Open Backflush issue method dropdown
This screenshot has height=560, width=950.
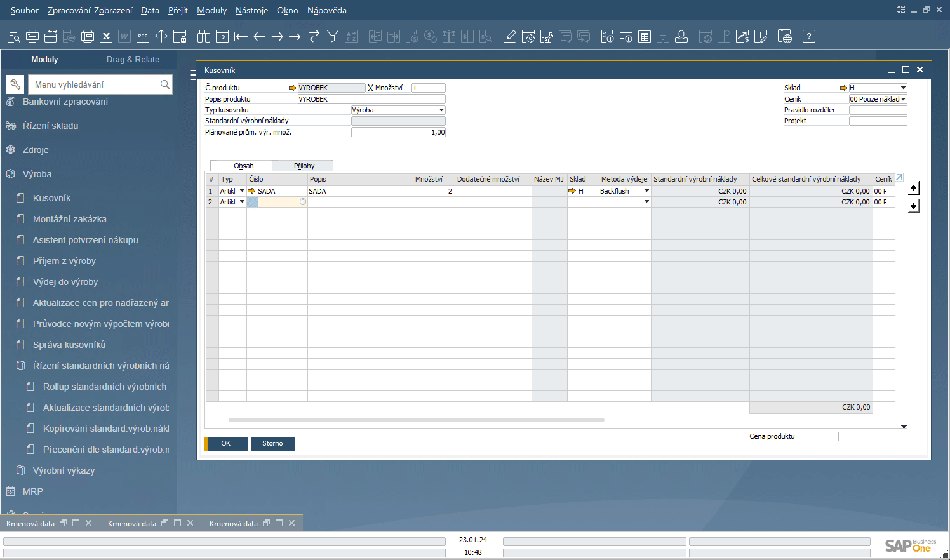[646, 191]
